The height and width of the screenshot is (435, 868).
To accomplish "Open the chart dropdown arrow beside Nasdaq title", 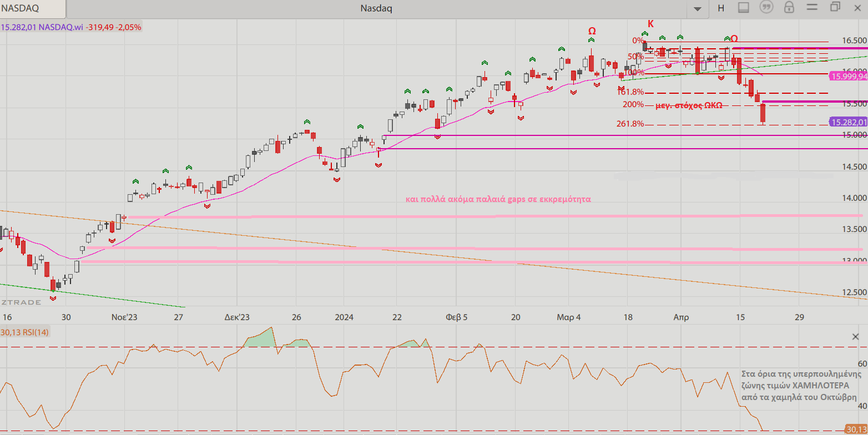I will click(698, 8).
